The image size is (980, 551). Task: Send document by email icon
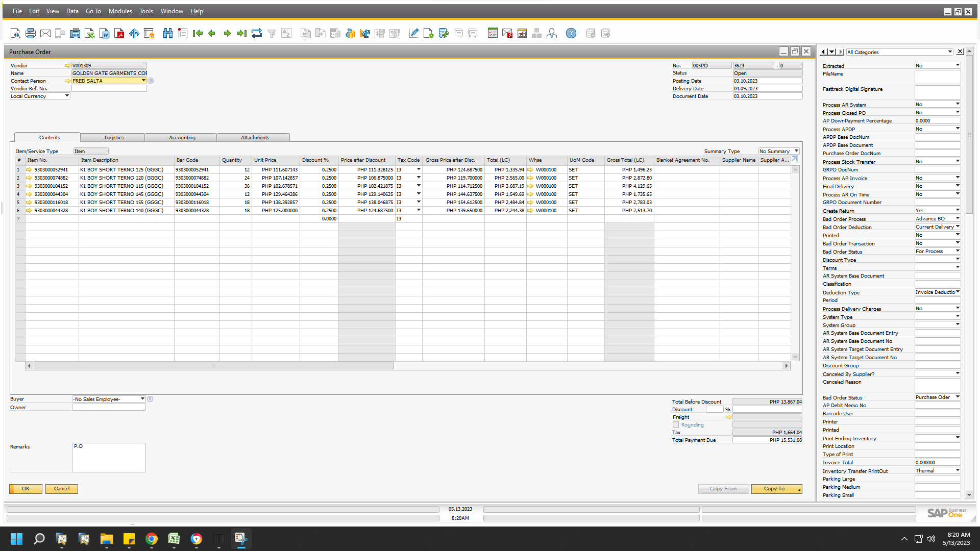[x=45, y=33]
